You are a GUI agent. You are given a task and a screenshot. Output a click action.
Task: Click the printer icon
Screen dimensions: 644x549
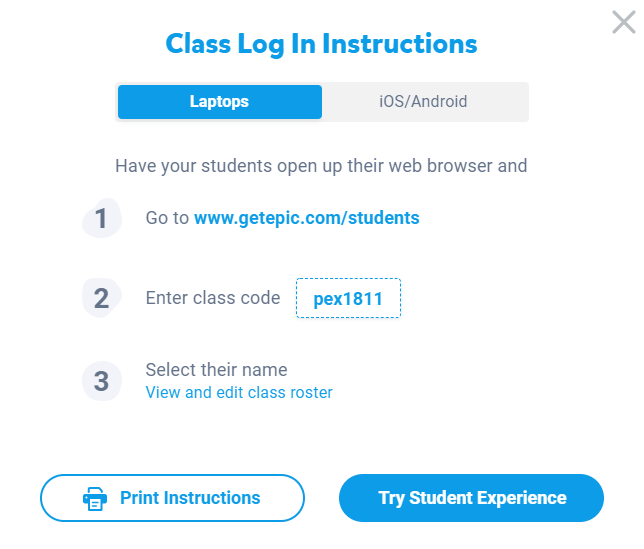[95, 498]
